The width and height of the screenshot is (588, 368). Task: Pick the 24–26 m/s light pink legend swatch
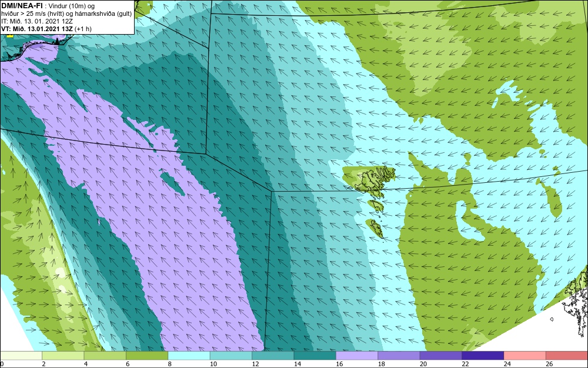pyautogui.click(x=525, y=356)
